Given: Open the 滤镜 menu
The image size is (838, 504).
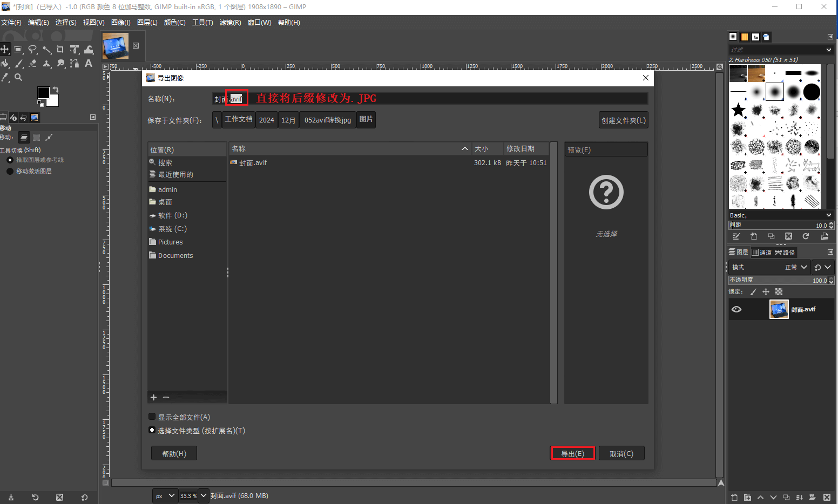Looking at the screenshot, I should 230,22.
